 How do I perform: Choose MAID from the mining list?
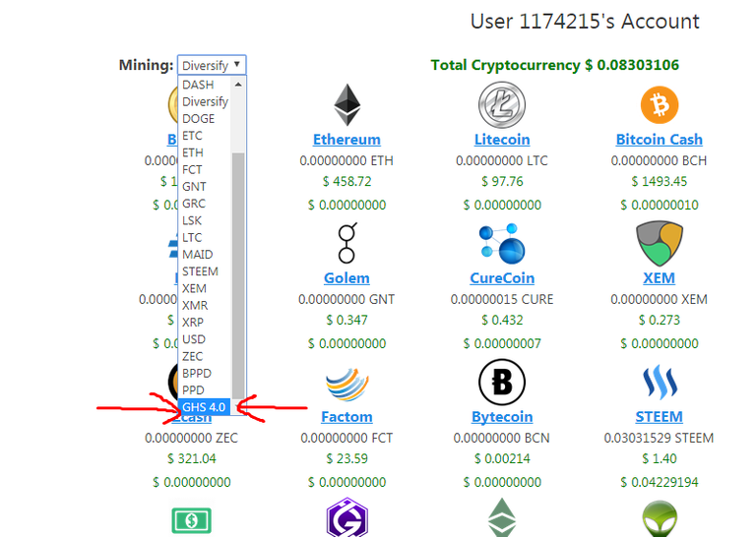[x=205, y=255]
